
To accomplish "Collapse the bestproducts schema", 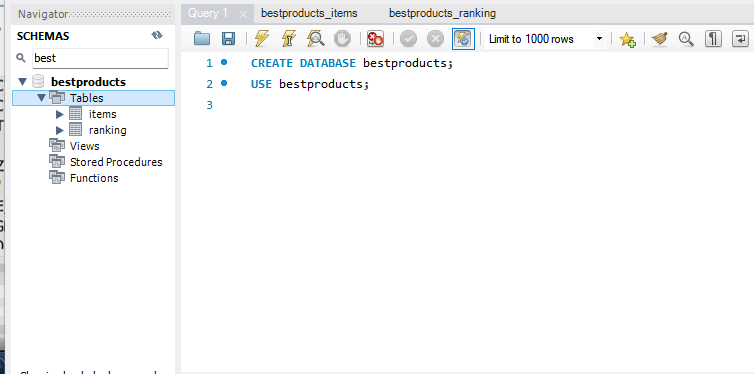I will (23, 82).
